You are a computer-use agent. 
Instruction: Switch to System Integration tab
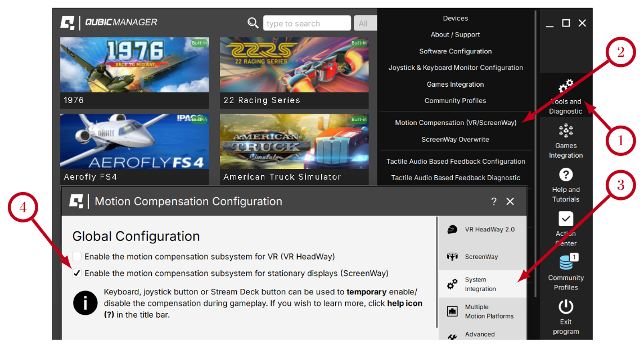click(482, 284)
